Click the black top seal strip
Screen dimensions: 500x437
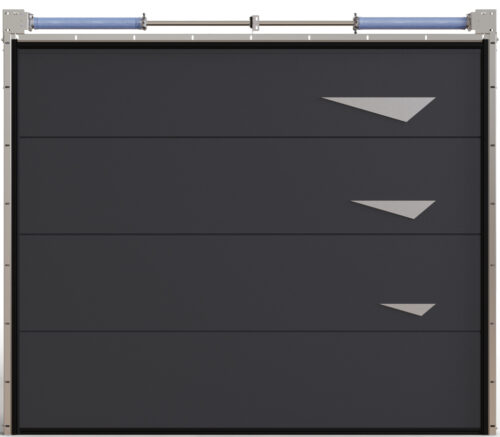click(x=249, y=45)
